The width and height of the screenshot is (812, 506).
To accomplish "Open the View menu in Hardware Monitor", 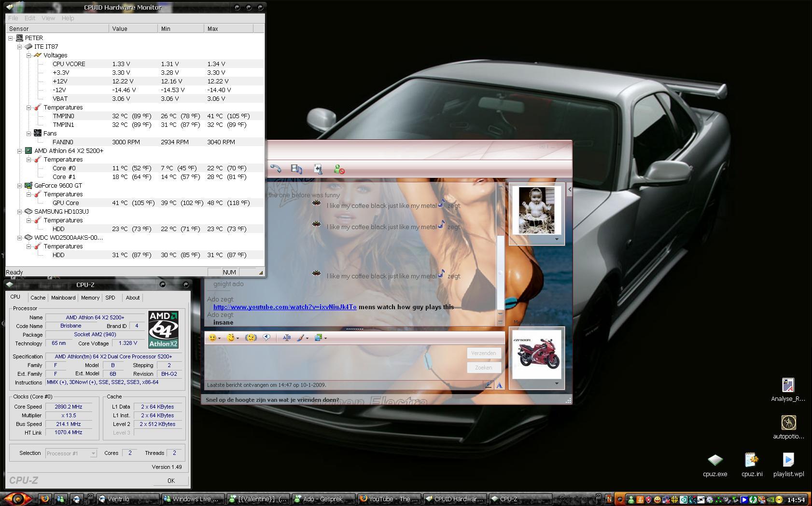I will pyautogui.click(x=48, y=18).
